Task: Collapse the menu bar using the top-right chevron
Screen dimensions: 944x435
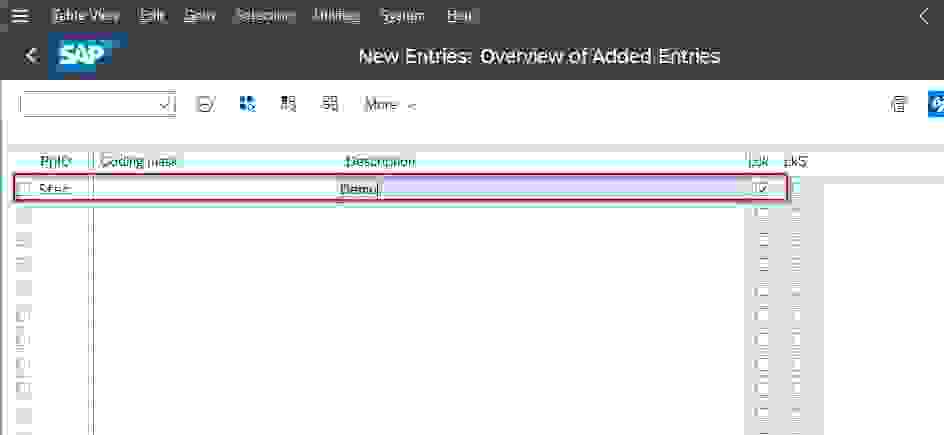Action: click(924, 16)
